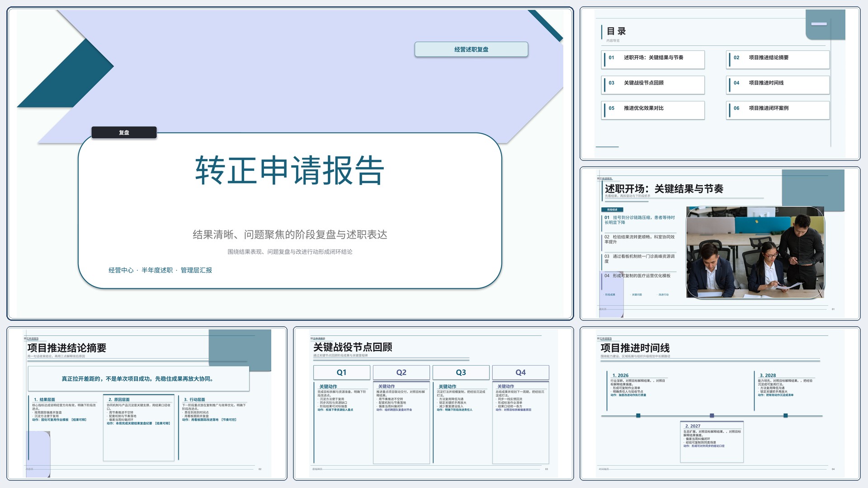Select the 关键战役节点回顾 slide thumbnail
Viewport: 868px width, 488px height.
(434, 404)
